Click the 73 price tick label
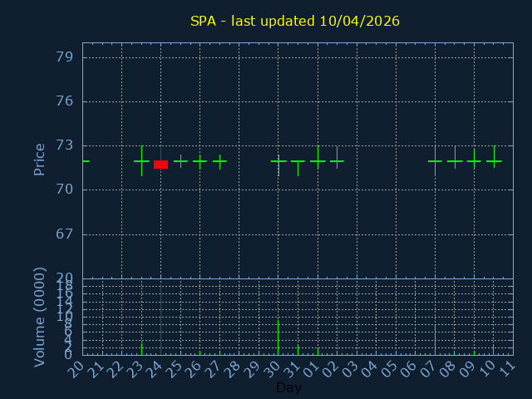 [65, 145]
